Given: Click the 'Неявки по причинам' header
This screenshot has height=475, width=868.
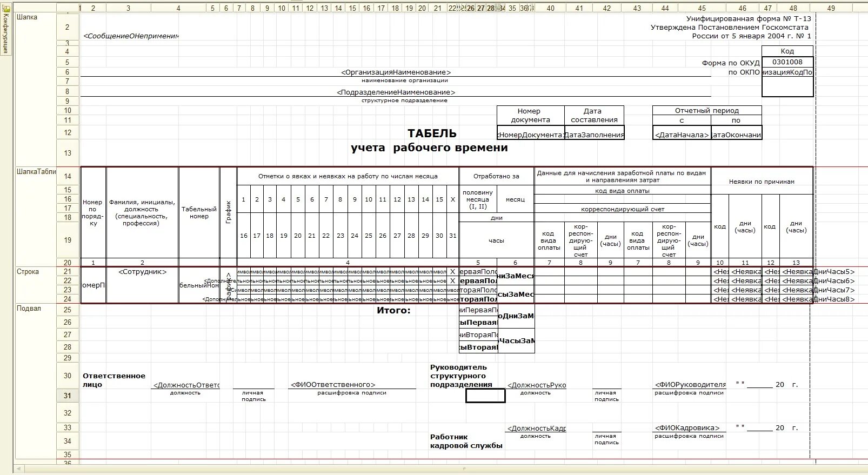Looking at the screenshot, I should coord(762,182).
